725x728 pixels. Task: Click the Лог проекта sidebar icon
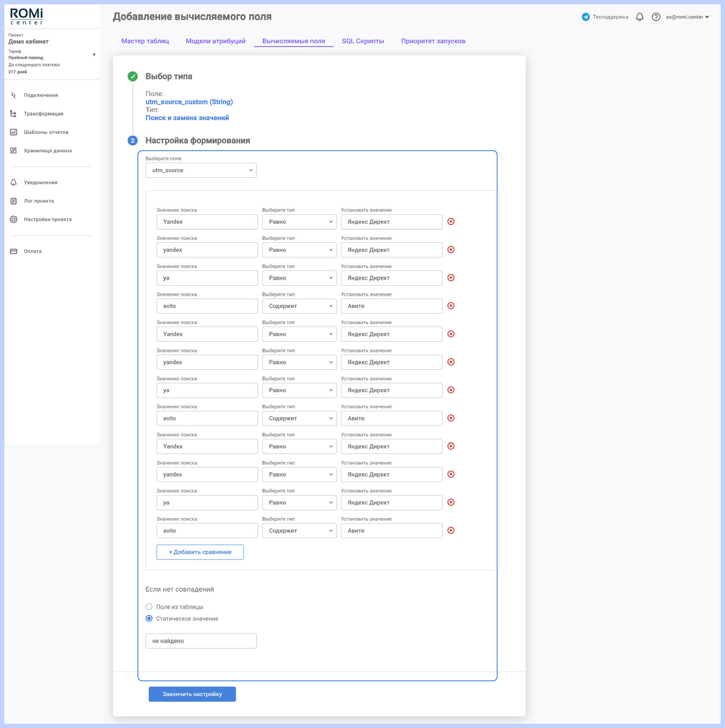(13, 201)
